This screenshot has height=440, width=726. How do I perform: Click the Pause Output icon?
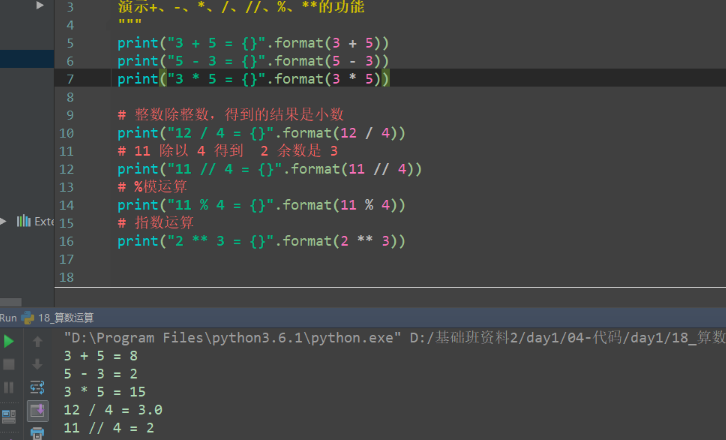(9, 387)
